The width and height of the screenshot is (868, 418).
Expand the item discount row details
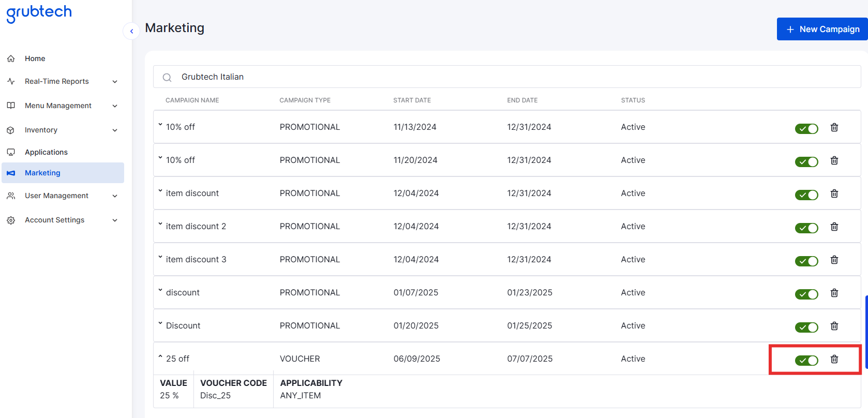[160, 191]
